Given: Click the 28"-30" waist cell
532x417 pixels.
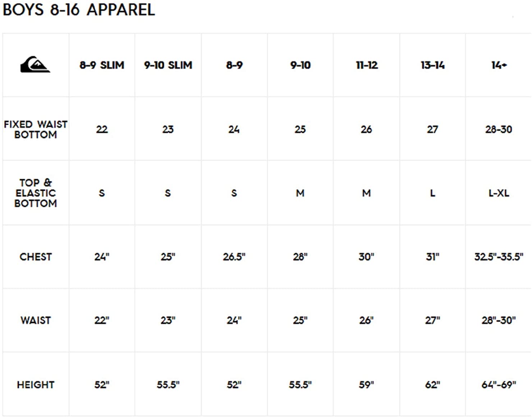Looking at the screenshot, I should pyautogui.click(x=499, y=320).
